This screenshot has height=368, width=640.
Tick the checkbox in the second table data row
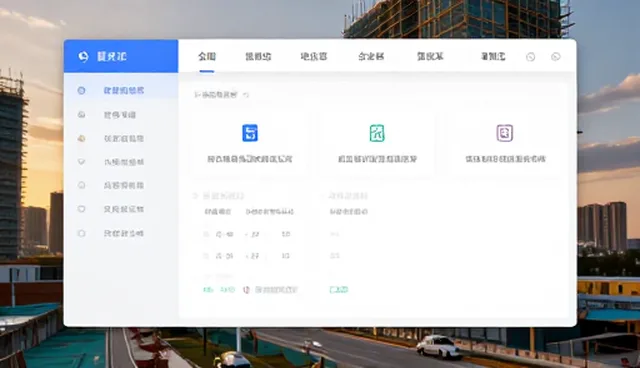tap(206, 256)
